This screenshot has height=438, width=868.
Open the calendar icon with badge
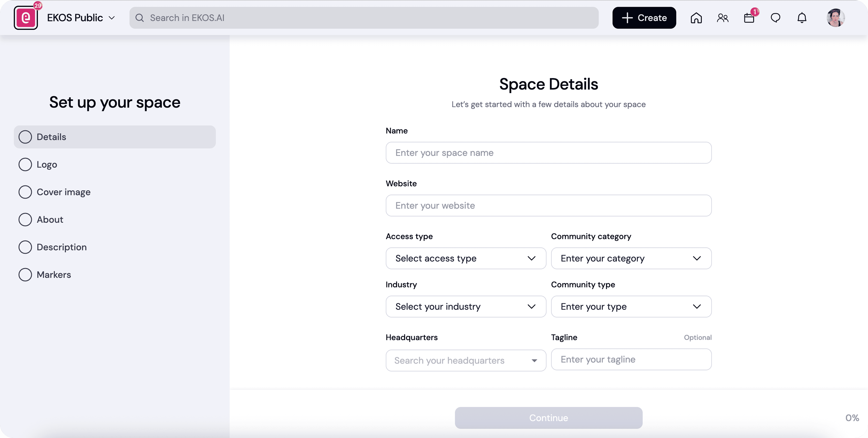coord(749,18)
